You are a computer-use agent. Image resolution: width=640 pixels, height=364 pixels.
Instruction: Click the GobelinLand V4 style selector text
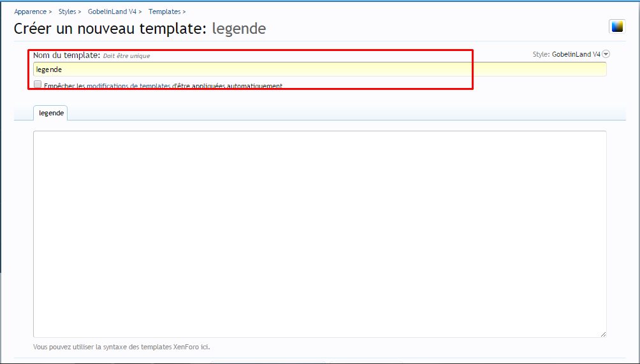(576, 55)
